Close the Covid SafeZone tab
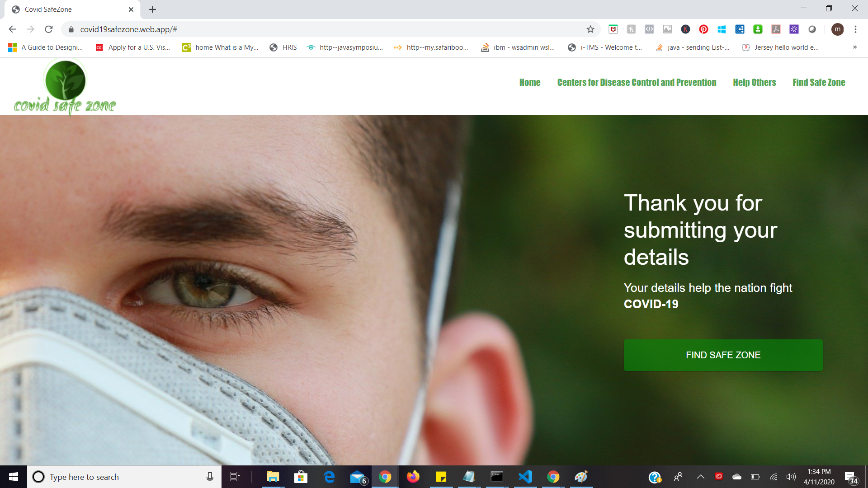The image size is (868, 488). pyautogui.click(x=131, y=9)
